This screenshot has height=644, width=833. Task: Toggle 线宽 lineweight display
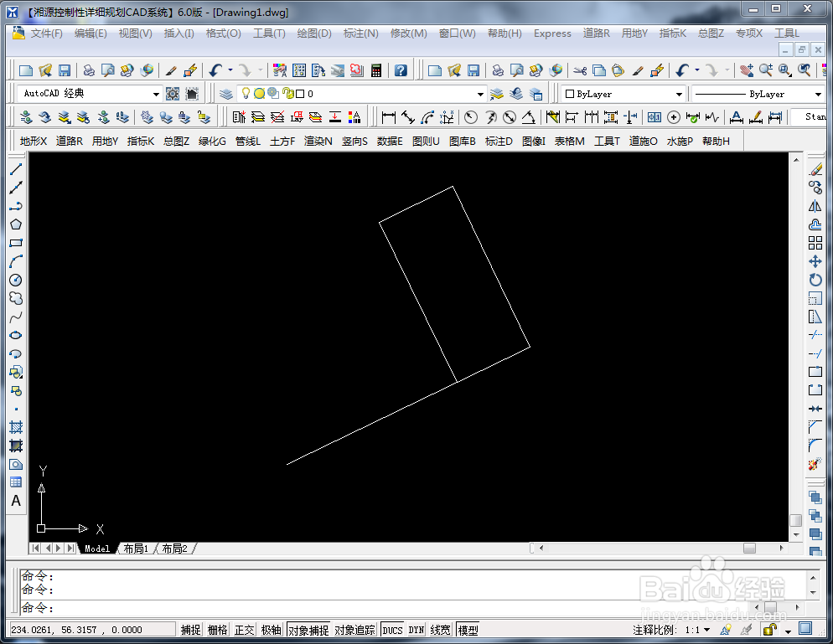441,630
